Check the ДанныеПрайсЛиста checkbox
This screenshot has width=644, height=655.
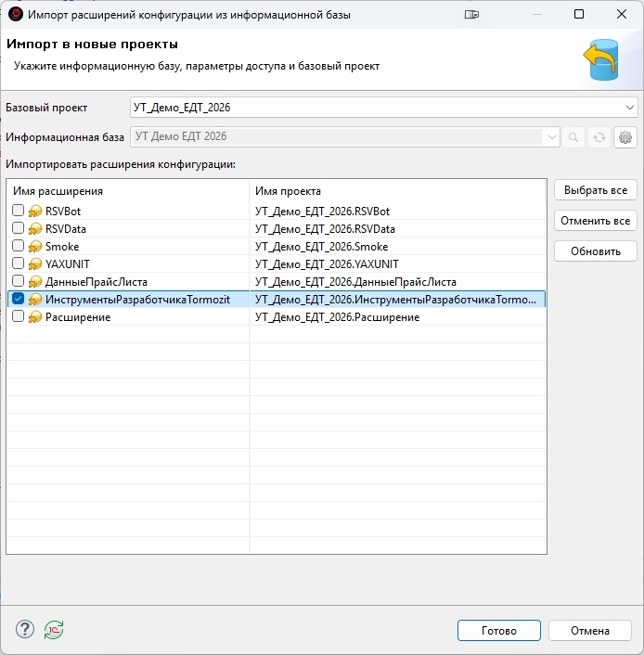click(18, 281)
